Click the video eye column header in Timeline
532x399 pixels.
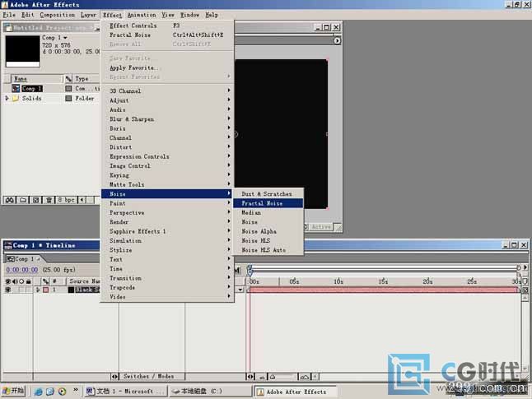click(8, 281)
